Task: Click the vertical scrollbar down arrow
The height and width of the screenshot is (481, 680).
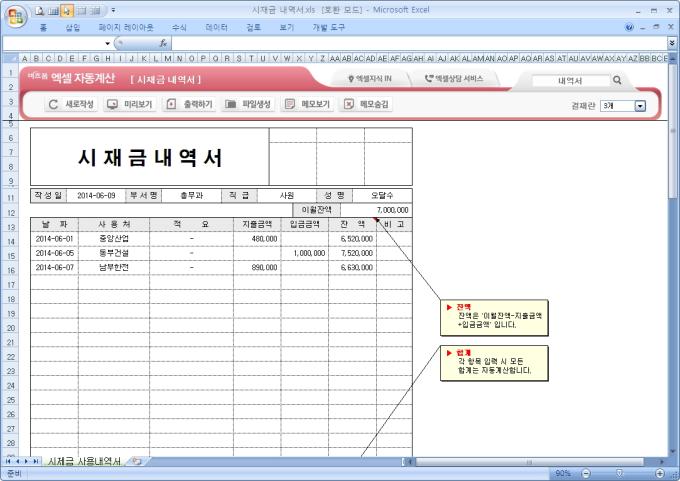Action: pos(673,452)
